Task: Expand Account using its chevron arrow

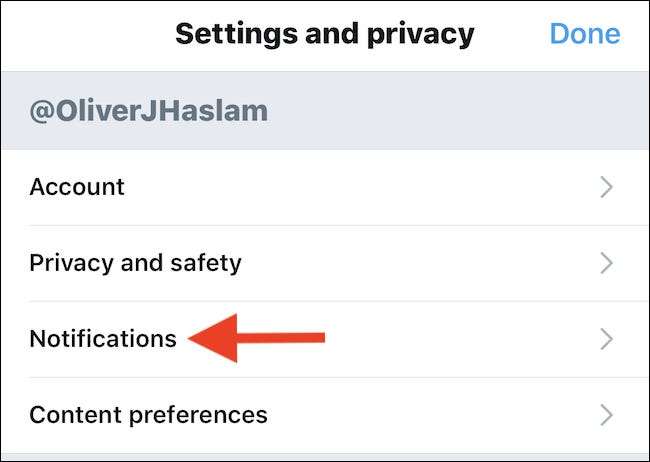Action: click(x=605, y=187)
